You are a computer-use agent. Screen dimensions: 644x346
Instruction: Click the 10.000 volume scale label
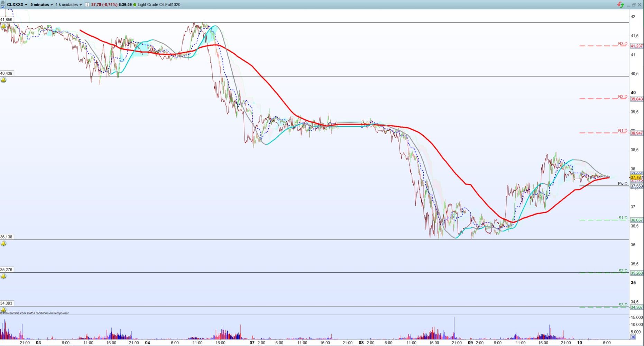point(637,325)
